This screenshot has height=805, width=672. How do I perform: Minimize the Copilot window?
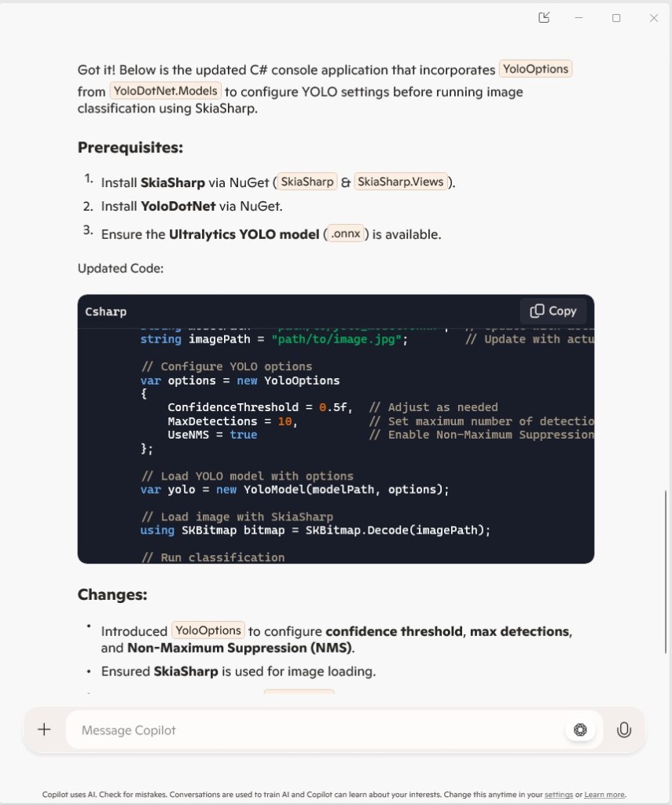coord(579,18)
